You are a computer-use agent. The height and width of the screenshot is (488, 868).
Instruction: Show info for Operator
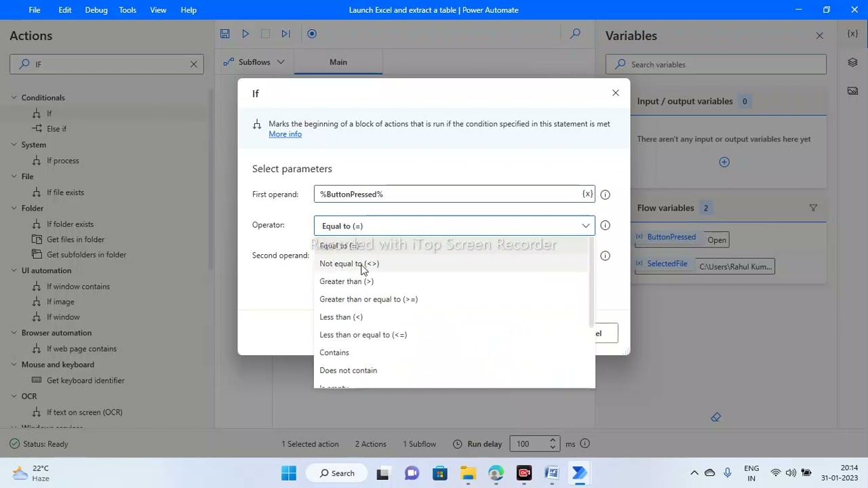[605, 225]
